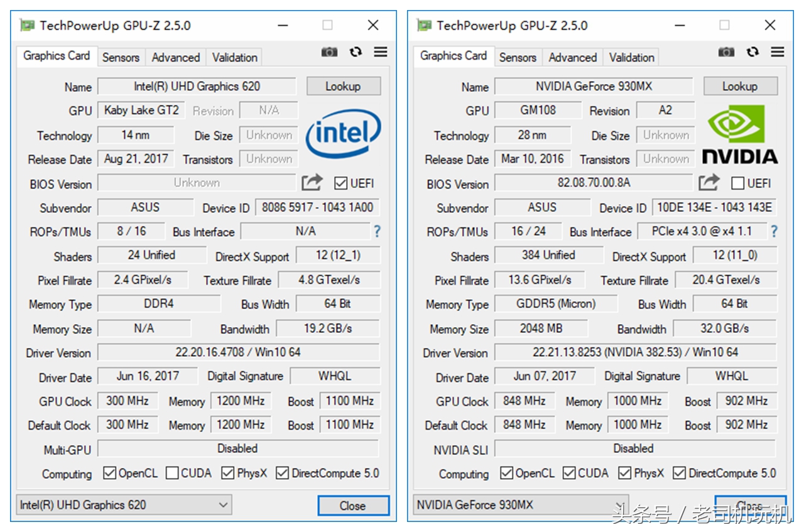Open the GPU-Z hamburger menu
804x532 pixels.
click(381, 53)
